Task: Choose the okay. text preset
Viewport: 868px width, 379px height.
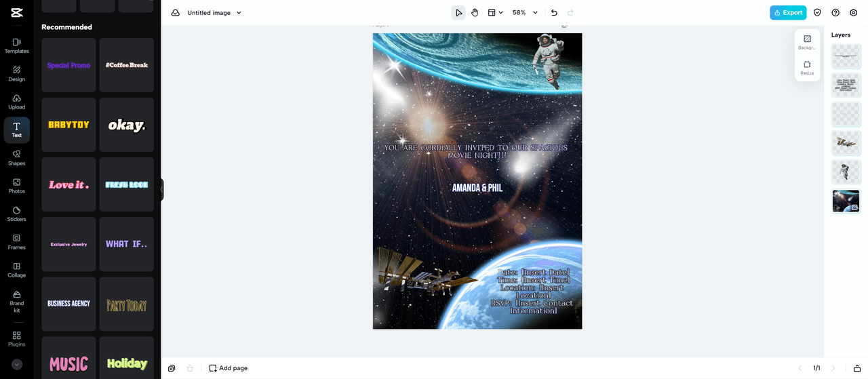Action: (127, 125)
